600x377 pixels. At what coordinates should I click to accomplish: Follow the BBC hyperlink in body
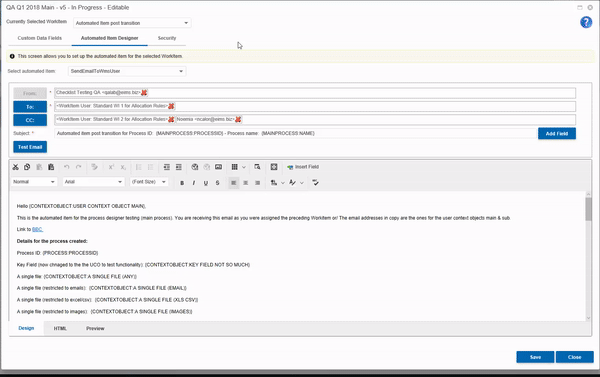point(37,230)
